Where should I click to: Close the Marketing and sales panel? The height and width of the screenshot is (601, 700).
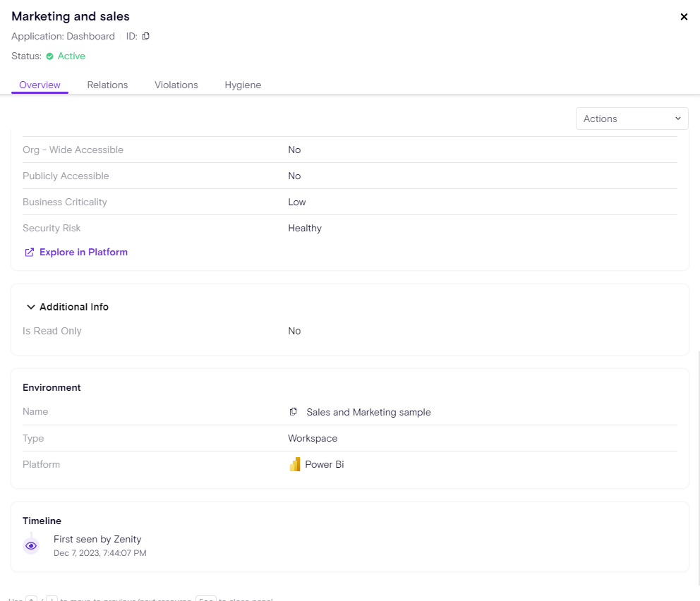click(683, 17)
